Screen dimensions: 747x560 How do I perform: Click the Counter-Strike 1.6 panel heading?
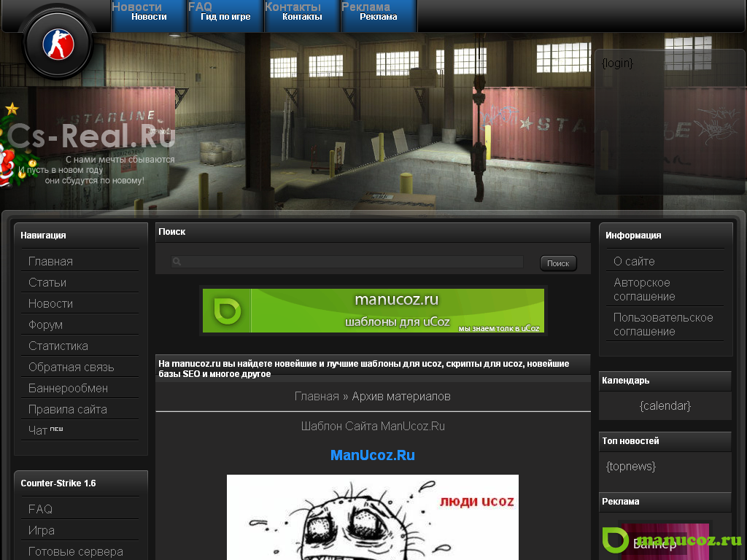(58, 483)
